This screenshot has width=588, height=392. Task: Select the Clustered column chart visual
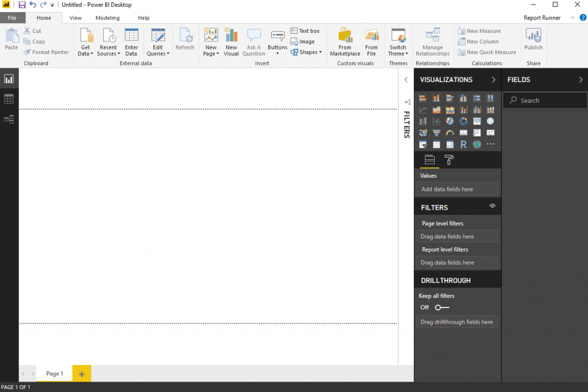coord(463,98)
